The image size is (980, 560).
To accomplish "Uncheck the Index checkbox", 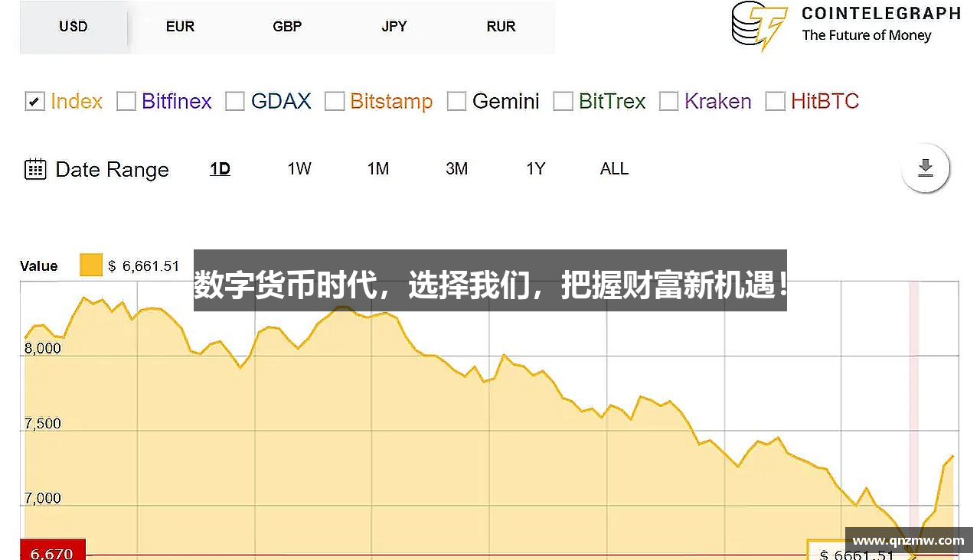I will pyautogui.click(x=34, y=101).
